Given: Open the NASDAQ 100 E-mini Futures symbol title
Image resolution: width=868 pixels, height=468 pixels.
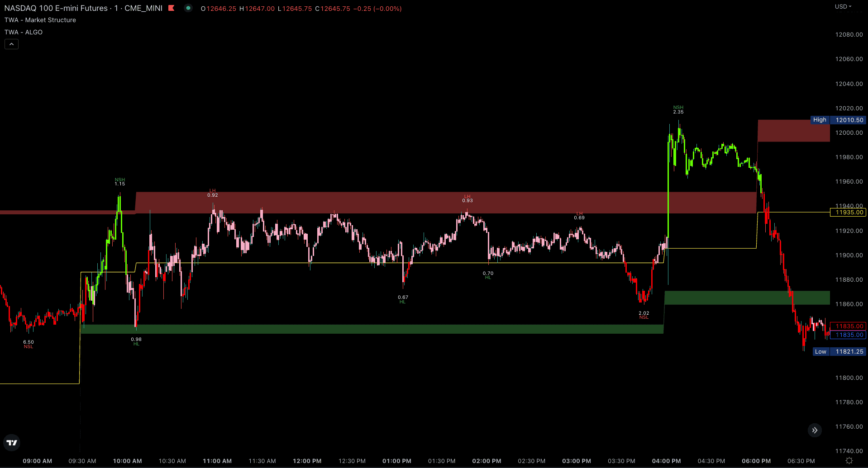Looking at the screenshot, I should pyautogui.click(x=56, y=8).
